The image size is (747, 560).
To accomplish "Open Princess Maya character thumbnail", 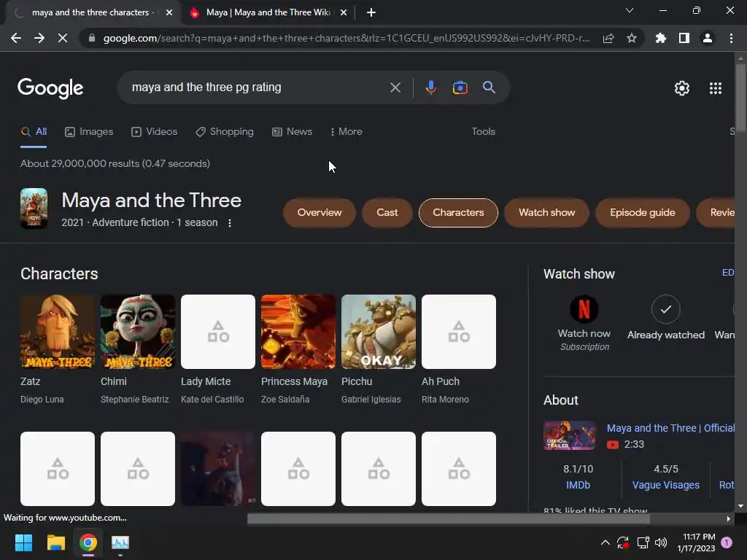I will click(298, 332).
